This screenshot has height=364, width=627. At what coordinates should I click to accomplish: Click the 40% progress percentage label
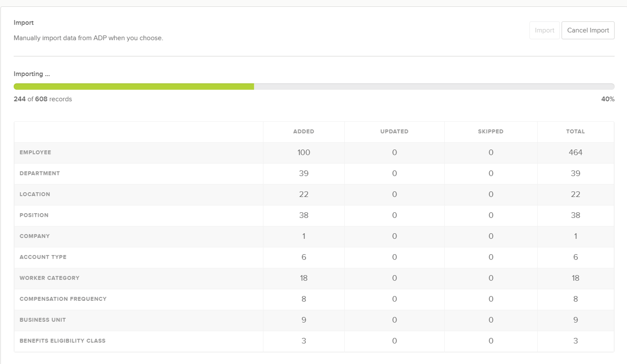(608, 99)
